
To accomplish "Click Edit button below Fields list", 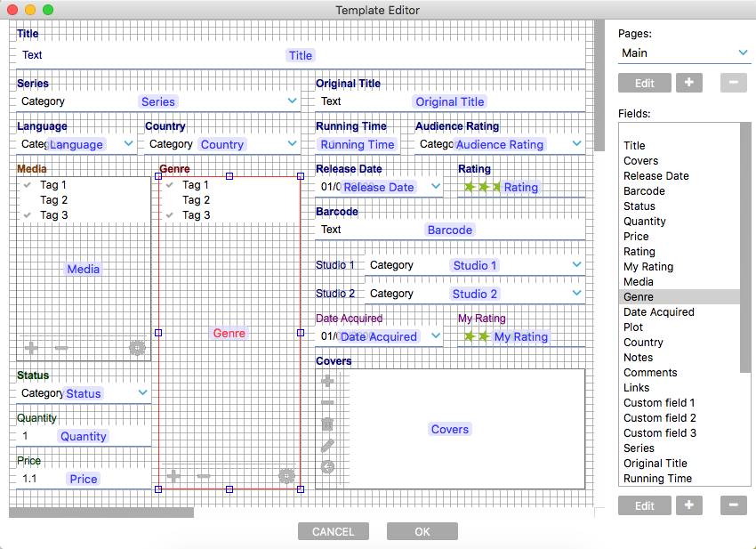I will pyautogui.click(x=645, y=505).
